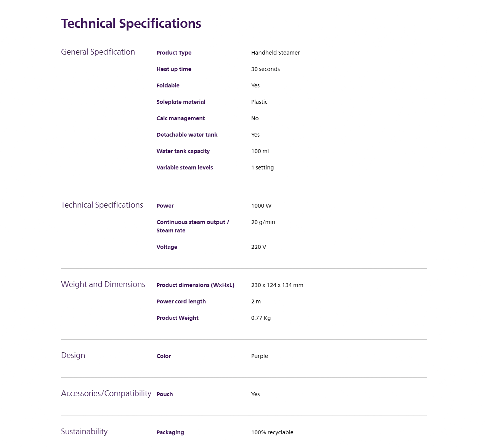Click the 1000 W power value
The height and width of the screenshot is (448, 488).
pyautogui.click(x=261, y=206)
